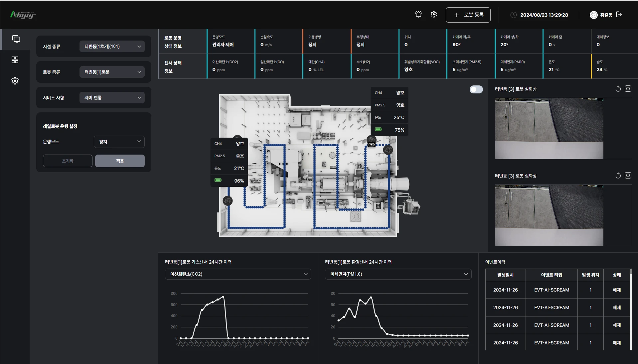The image size is (638, 364).
Task: Open the monitor screens icon in sidebar
Action: coord(16,39)
